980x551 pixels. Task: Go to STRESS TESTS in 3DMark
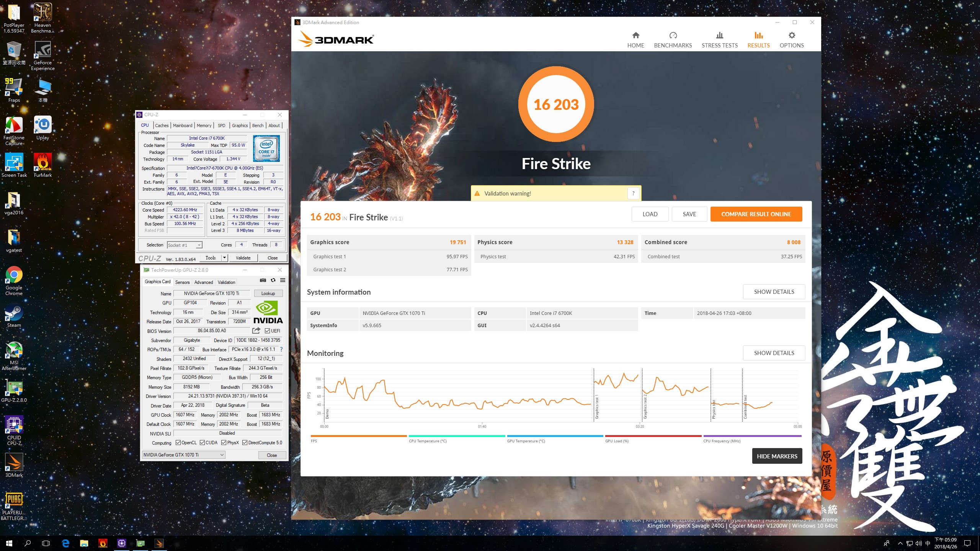coord(719,40)
